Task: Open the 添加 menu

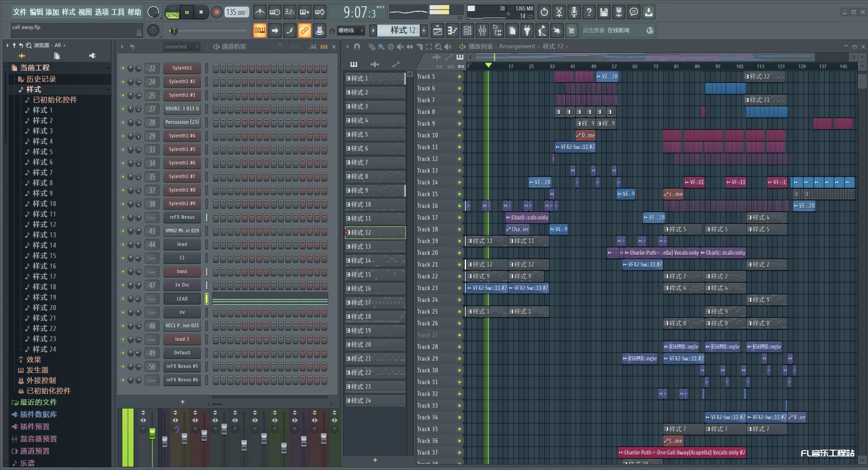Action: 52,12
